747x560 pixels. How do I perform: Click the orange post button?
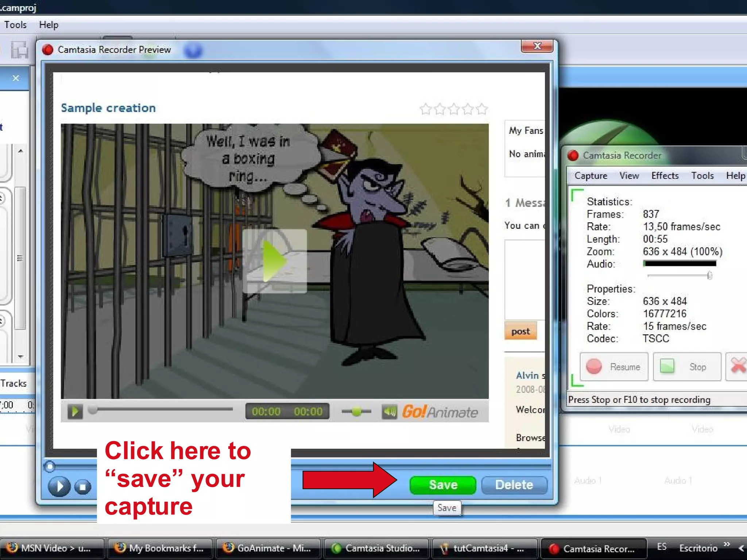[x=520, y=331]
